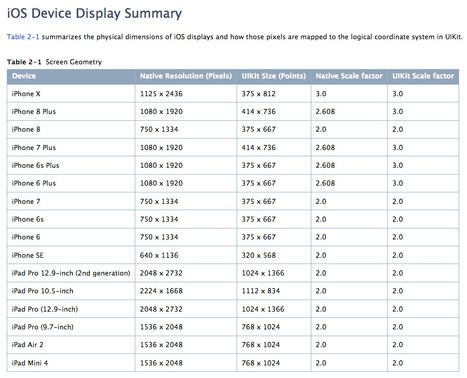
Task: Select the iPhone X device cell
Action: (x=71, y=94)
